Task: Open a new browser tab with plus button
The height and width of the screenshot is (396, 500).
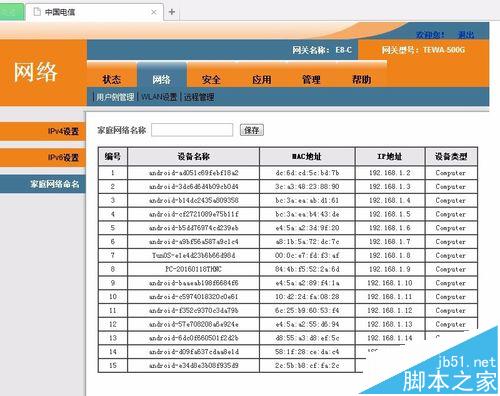Action: pyautogui.click(x=172, y=12)
